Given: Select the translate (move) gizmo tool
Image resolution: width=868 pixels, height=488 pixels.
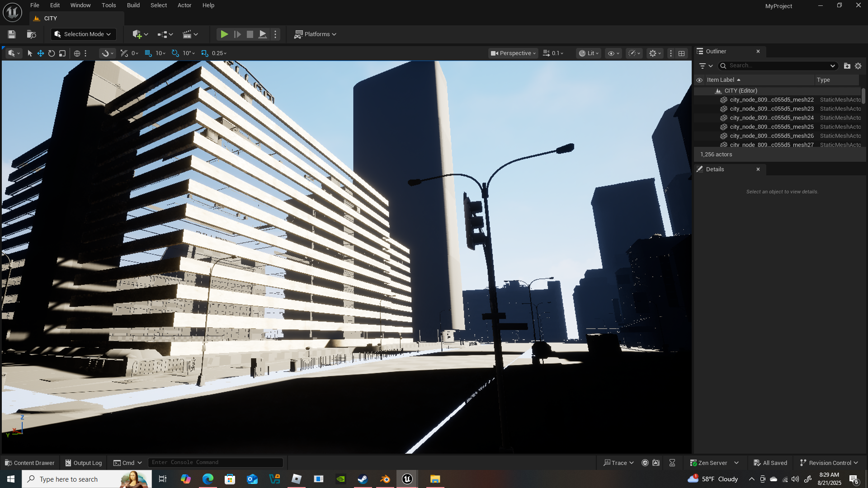Looking at the screenshot, I should [41, 53].
